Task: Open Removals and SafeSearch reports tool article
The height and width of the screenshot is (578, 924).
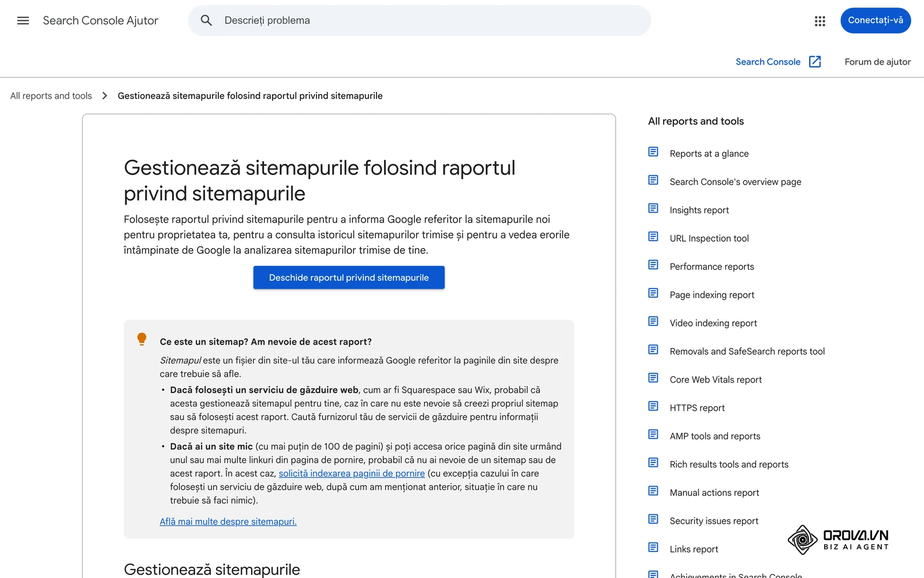Action: (747, 351)
